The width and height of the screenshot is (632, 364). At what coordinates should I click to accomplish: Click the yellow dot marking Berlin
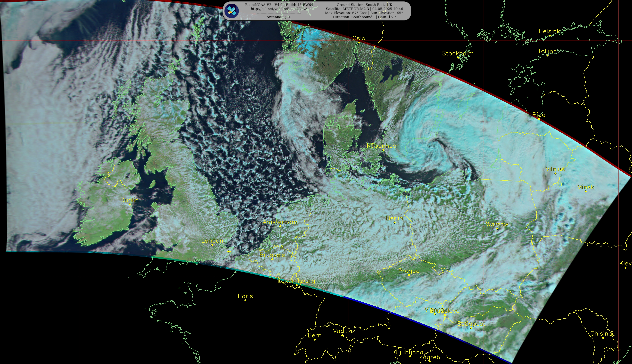coord(395,222)
